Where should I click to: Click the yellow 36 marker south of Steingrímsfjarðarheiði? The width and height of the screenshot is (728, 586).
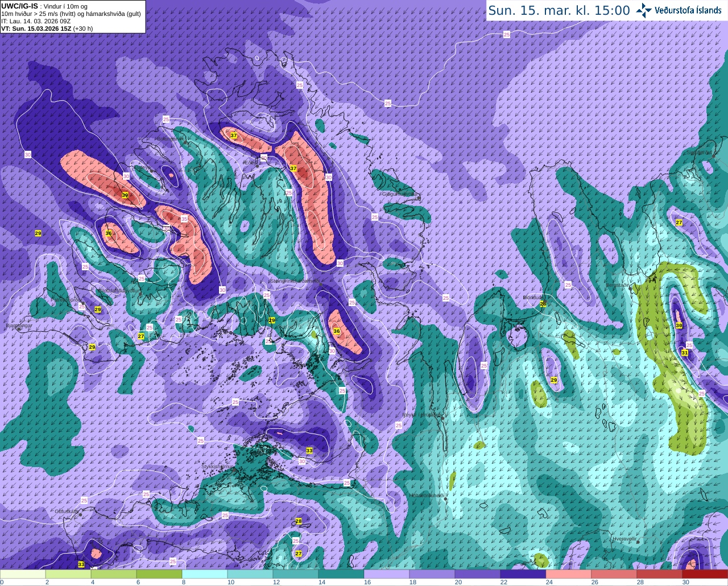[x=337, y=331]
